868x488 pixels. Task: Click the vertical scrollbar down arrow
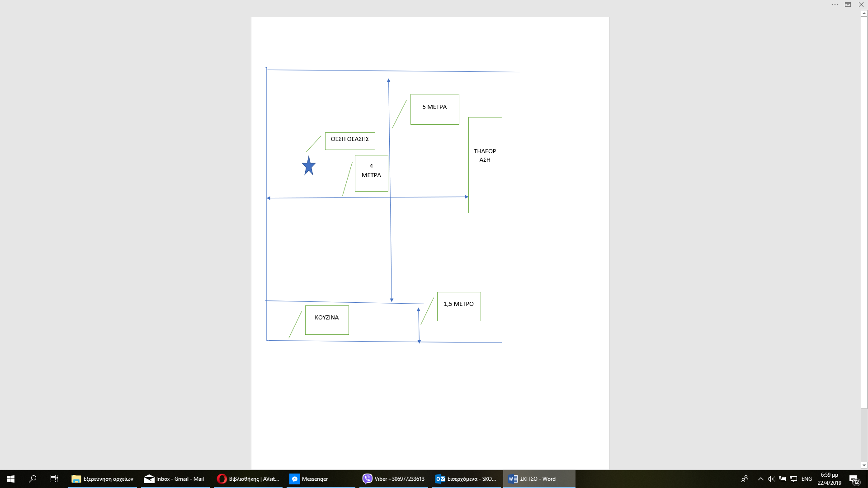coord(864,465)
